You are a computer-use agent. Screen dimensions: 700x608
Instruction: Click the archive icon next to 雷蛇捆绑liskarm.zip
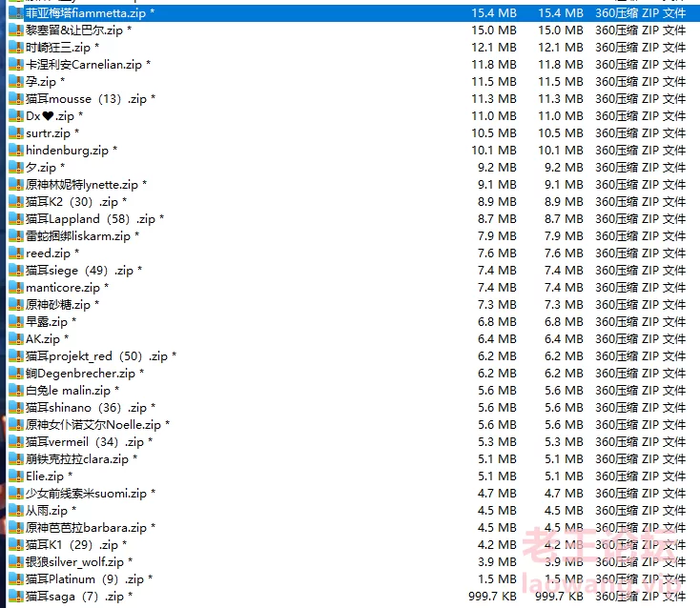pyautogui.click(x=16, y=236)
